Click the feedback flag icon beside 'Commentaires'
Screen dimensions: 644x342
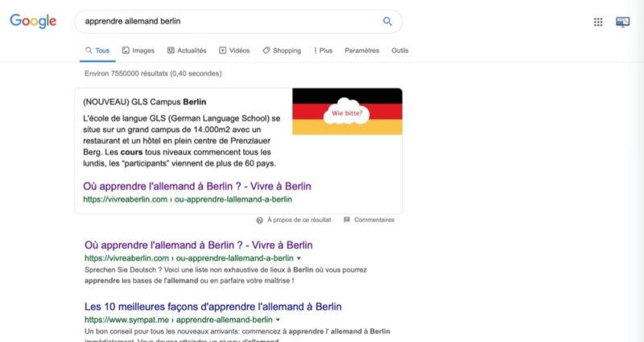(347, 220)
